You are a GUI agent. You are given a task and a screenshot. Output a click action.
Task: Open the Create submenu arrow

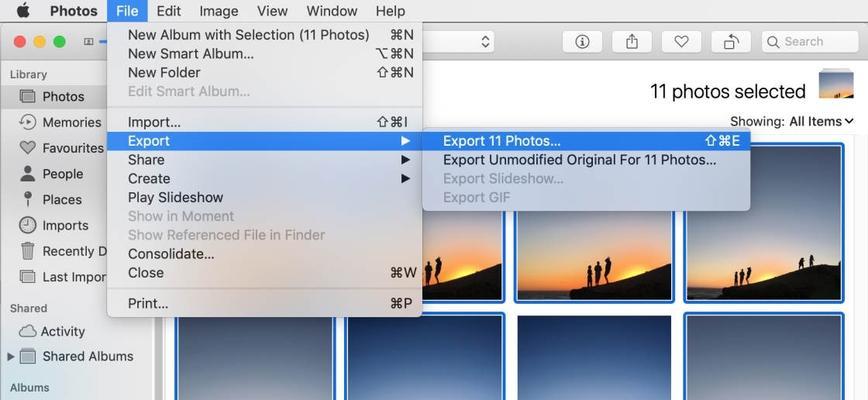point(406,179)
